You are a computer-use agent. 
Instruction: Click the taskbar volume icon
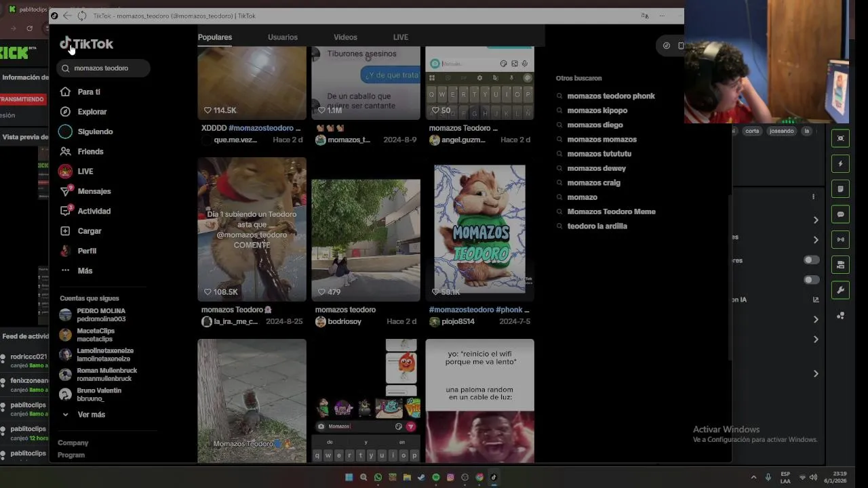[x=813, y=477]
